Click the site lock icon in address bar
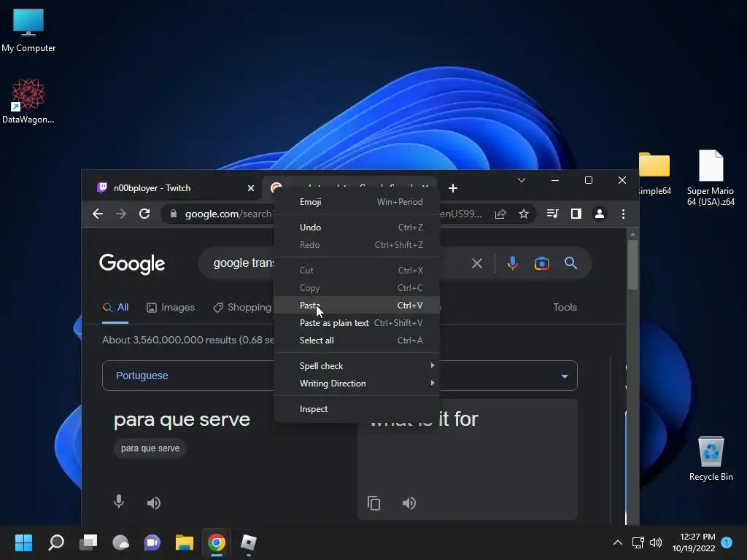This screenshot has width=747, height=560. point(174,214)
